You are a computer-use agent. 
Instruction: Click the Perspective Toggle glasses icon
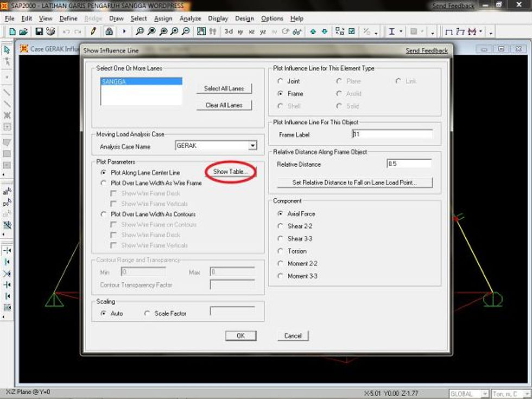[297, 31]
